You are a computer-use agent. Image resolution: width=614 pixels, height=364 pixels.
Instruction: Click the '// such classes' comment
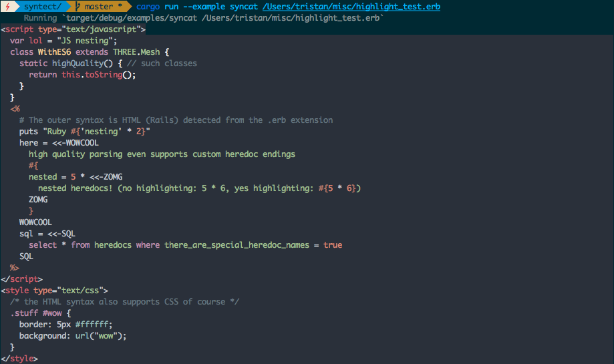(x=162, y=63)
